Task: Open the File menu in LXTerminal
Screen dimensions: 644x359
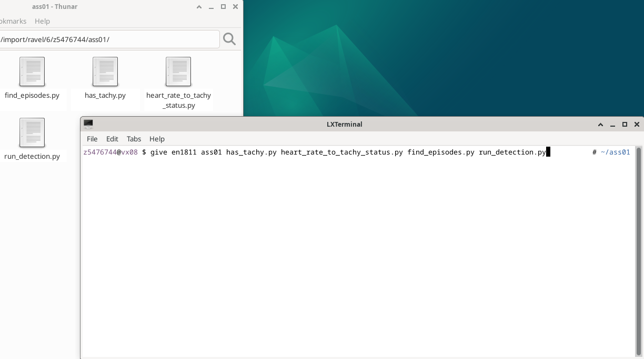Action: (92, 139)
